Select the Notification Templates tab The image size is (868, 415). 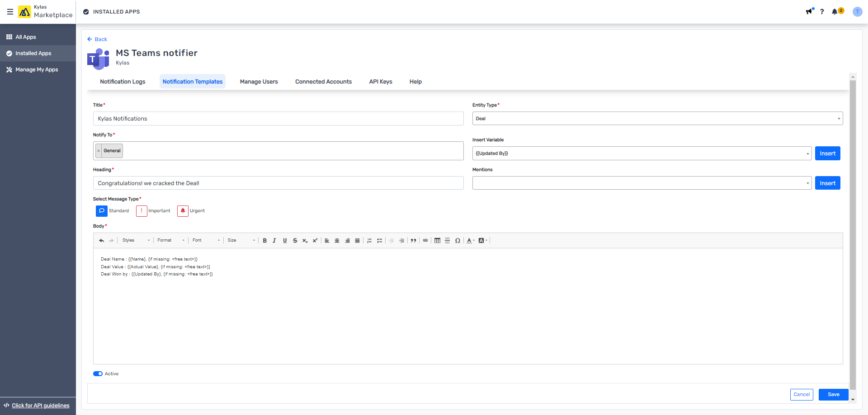pos(193,82)
